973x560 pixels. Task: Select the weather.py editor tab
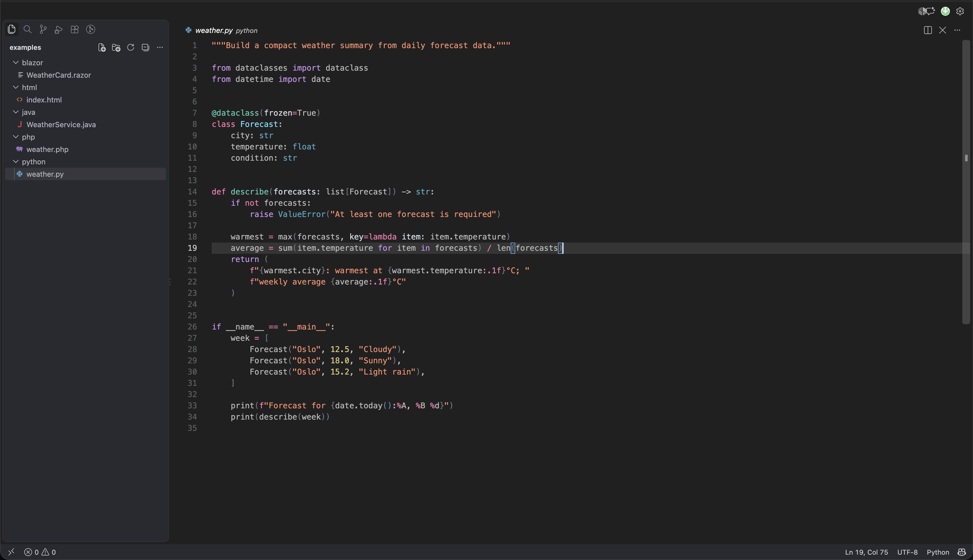pyautogui.click(x=221, y=30)
